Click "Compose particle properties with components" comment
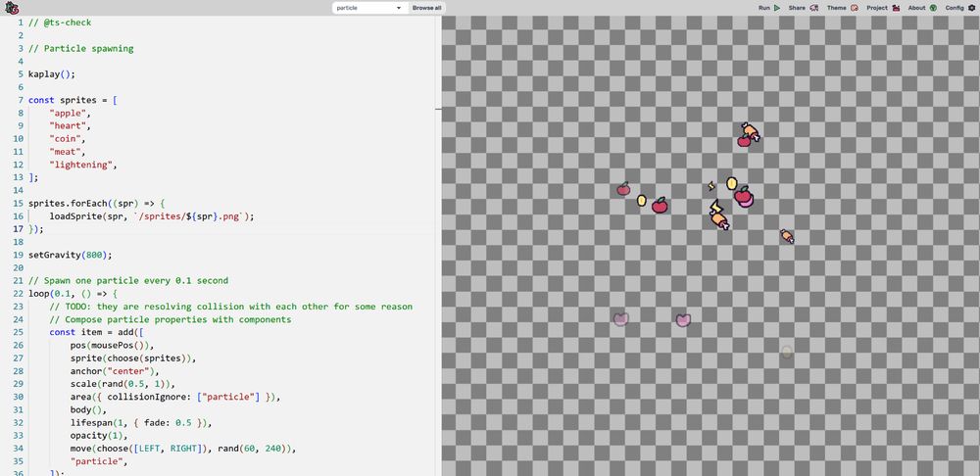 (170, 319)
